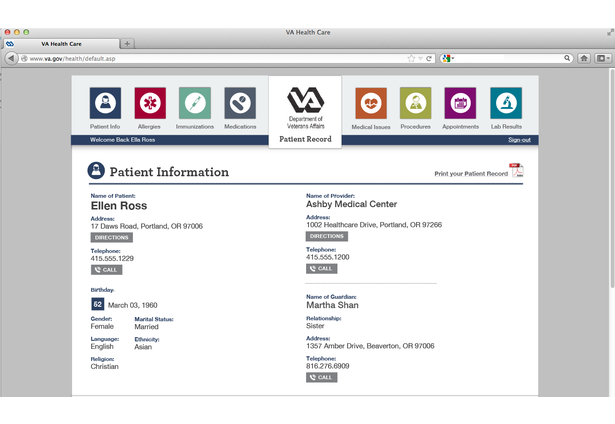Click the site globe icon in address bar
Screen dimensions: 615x424
click(24, 58)
